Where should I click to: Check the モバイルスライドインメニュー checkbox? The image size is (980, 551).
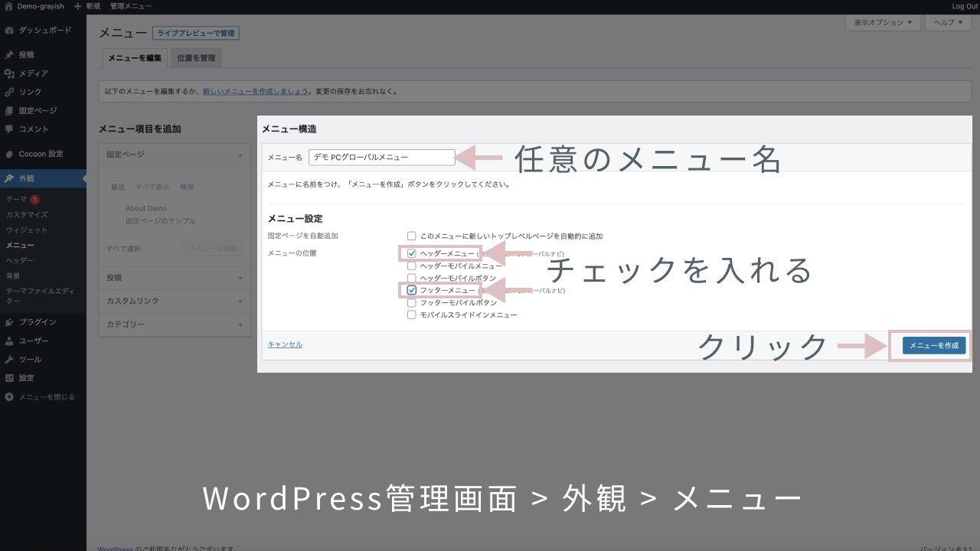(x=412, y=315)
